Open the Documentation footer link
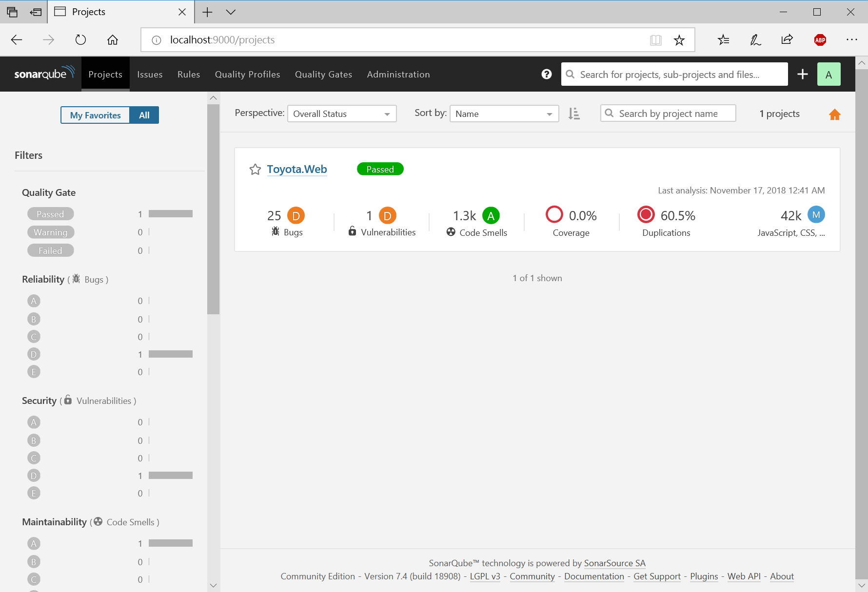The image size is (868, 592). (x=594, y=576)
